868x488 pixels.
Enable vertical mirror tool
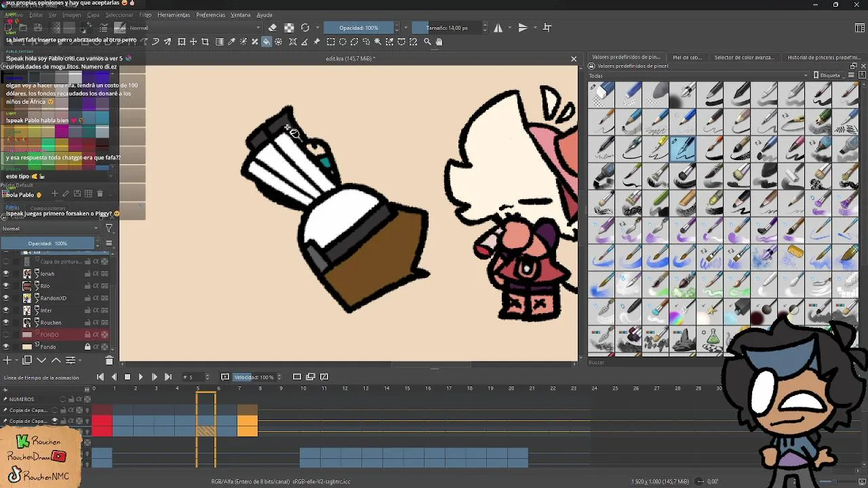[x=523, y=28]
